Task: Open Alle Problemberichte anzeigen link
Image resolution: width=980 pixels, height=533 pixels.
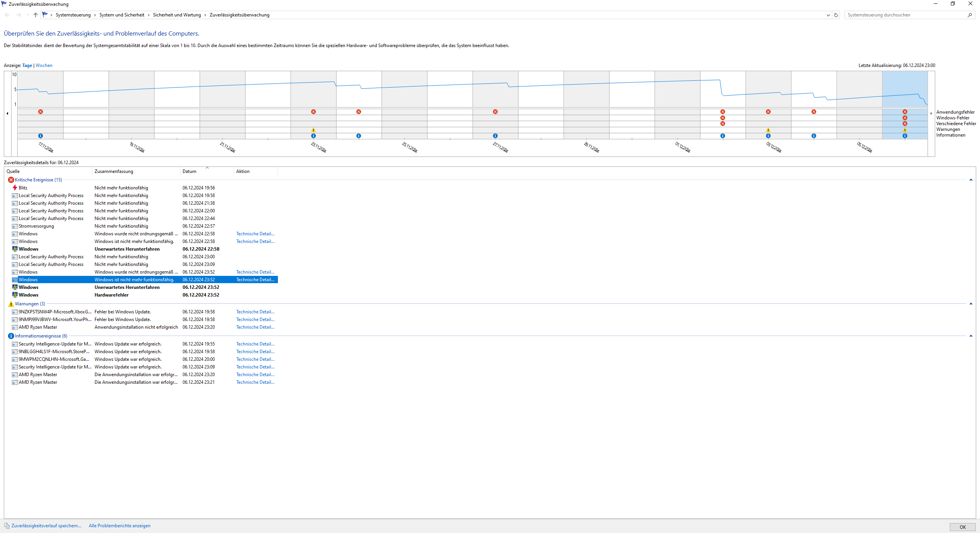Action: click(119, 526)
